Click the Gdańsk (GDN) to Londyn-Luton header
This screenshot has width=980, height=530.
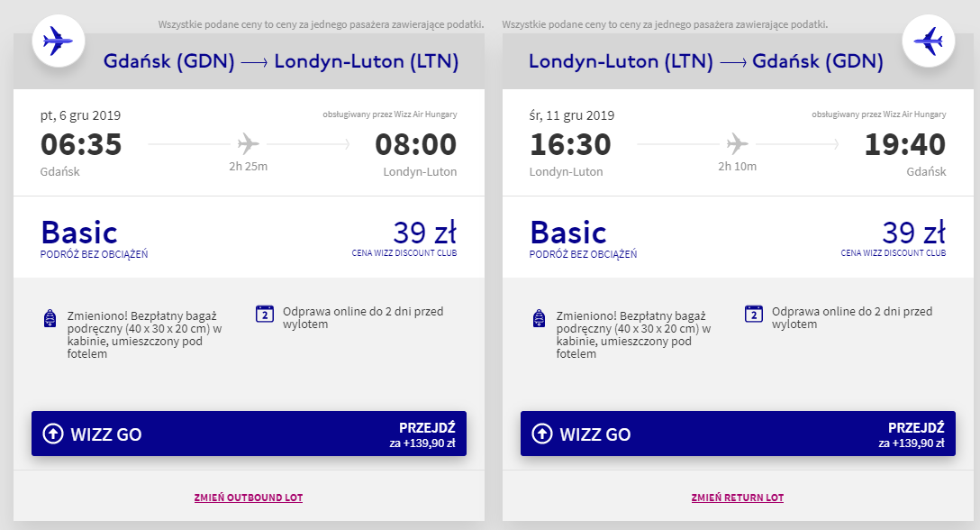pyautogui.click(x=282, y=62)
